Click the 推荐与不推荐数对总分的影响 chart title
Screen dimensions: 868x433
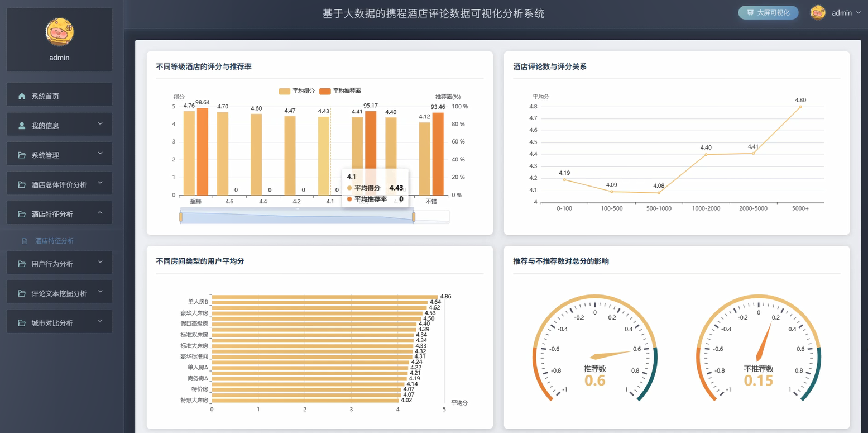pyautogui.click(x=561, y=261)
